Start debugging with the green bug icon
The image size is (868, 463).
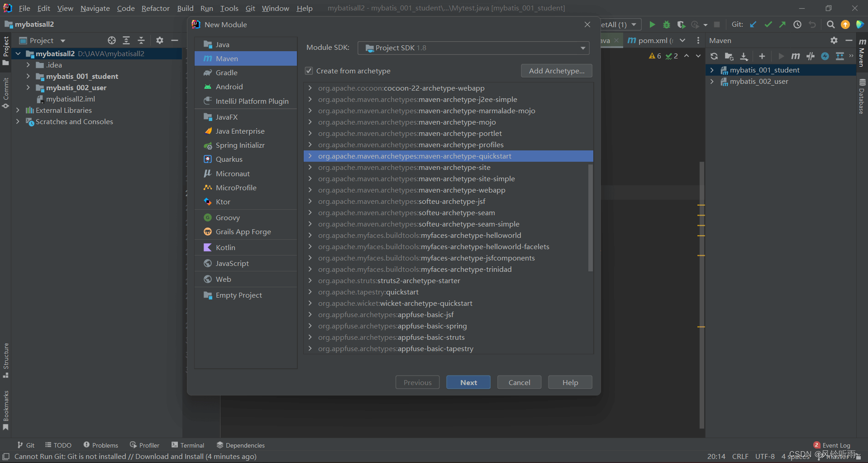[667, 24]
